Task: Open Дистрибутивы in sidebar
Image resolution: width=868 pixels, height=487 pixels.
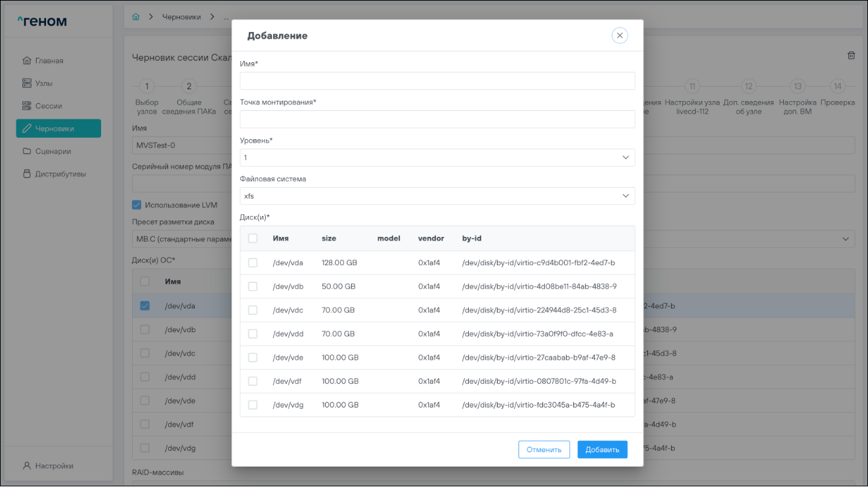Action: [x=60, y=174]
